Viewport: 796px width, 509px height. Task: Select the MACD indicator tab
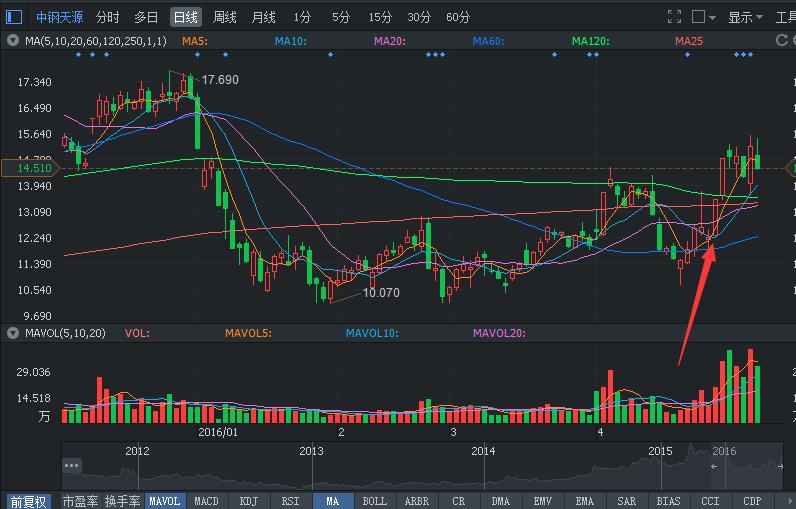point(206,501)
